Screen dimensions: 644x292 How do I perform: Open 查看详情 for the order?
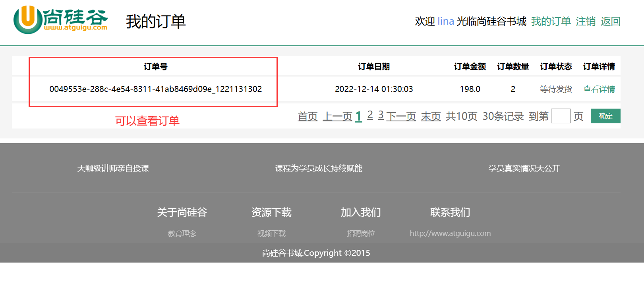coord(599,89)
